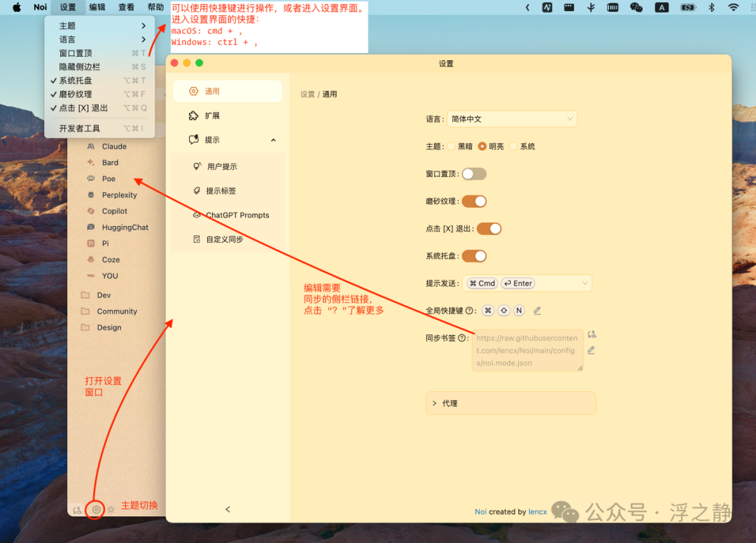Screen dimensions: 756x543
Task: Click the Wi-Fi icon in the menu bar
Action: click(x=734, y=7)
